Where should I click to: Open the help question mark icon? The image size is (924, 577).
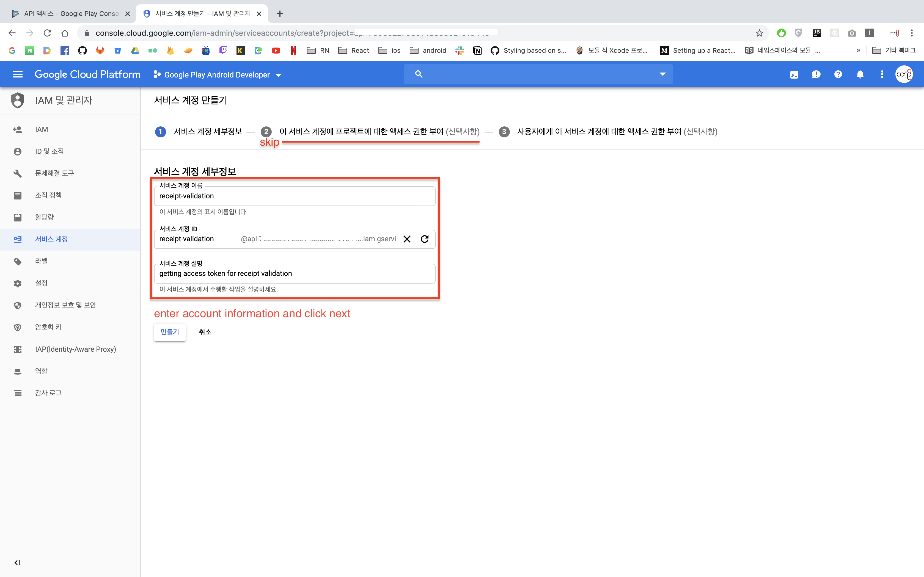click(x=838, y=75)
